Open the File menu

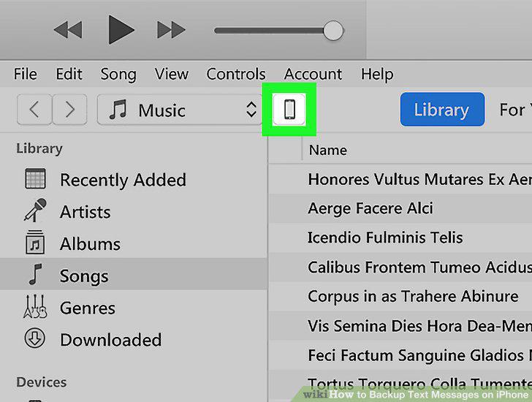26,74
